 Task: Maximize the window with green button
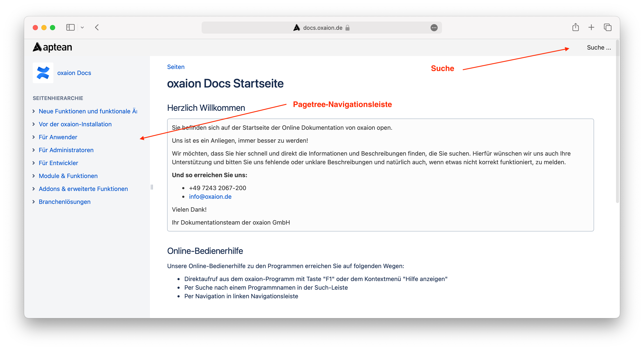click(x=53, y=28)
